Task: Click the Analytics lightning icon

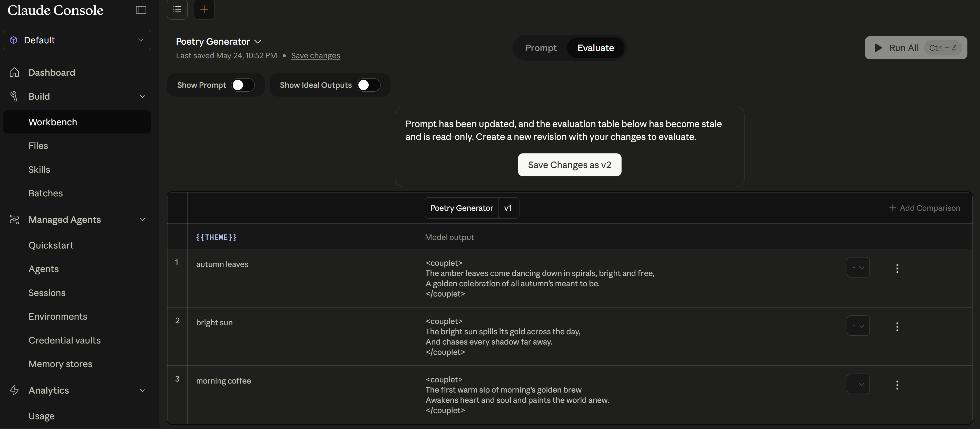Action: click(x=14, y=390)
